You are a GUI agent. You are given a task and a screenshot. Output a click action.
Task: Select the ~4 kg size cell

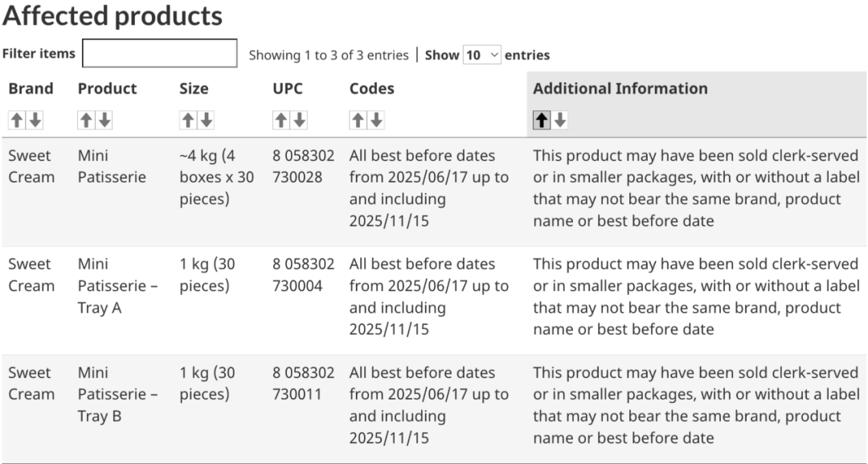216,177
